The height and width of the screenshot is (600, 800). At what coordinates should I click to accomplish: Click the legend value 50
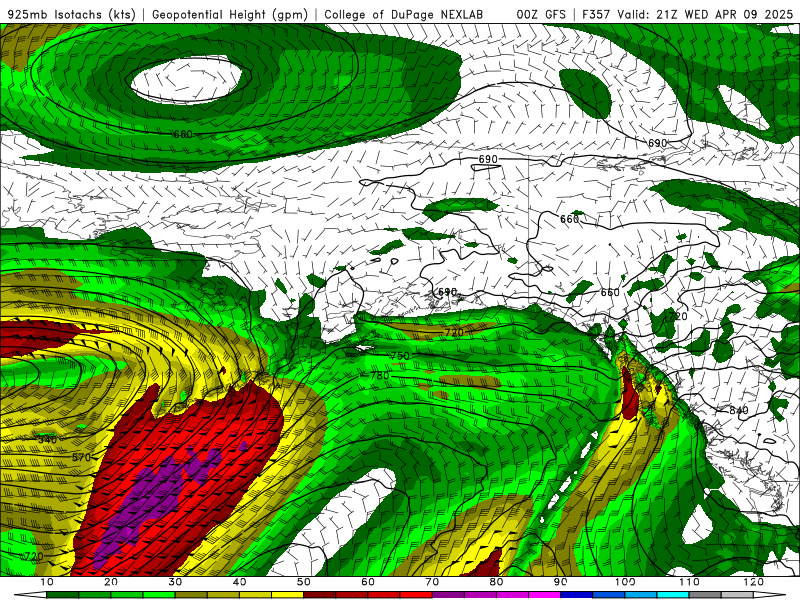tap(304, 582)
